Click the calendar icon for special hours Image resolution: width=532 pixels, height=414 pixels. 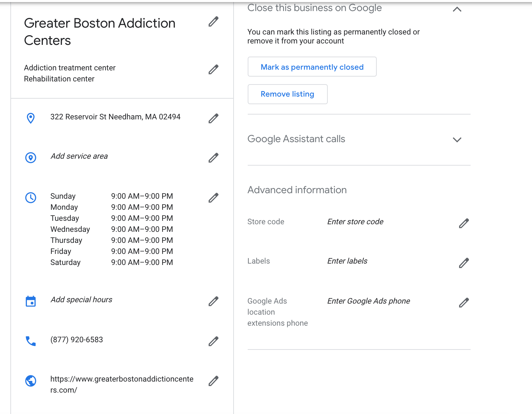31,301
